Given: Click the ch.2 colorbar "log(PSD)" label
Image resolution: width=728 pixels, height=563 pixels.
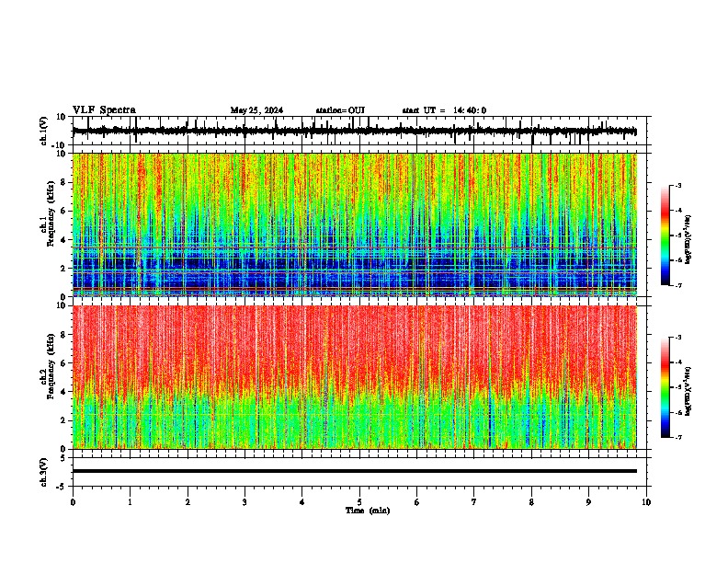Looking at the screenshot, I should click(688, 391).
